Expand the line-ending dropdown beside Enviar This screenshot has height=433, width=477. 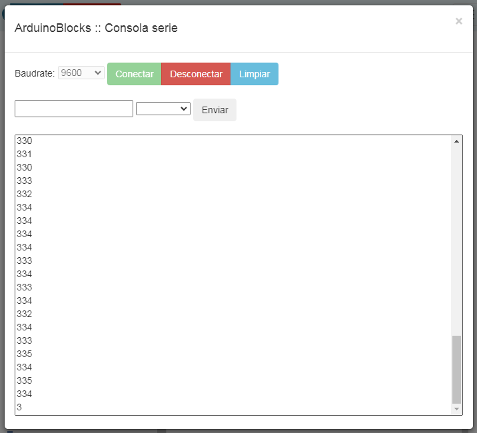(x=163, y=109)
